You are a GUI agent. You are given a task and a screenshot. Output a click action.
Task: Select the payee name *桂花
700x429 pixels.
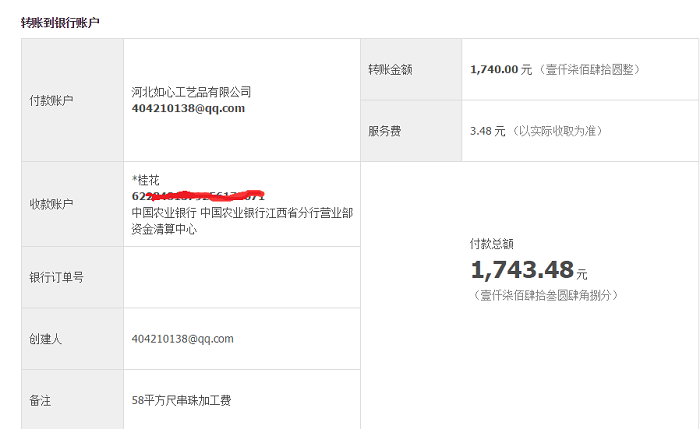pos(146,180)
